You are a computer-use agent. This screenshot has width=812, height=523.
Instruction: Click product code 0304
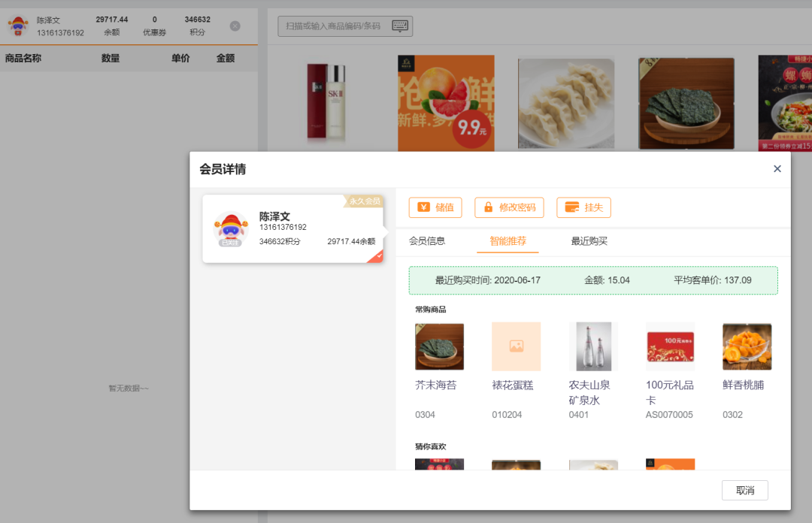point(425,414)
